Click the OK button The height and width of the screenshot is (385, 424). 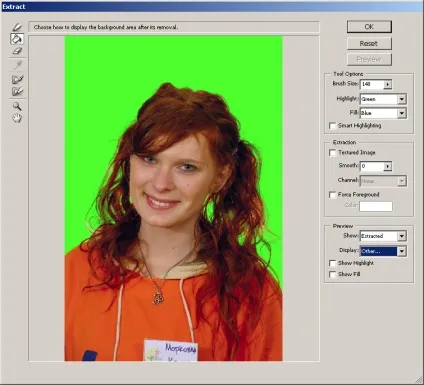(x=369, y=27)
